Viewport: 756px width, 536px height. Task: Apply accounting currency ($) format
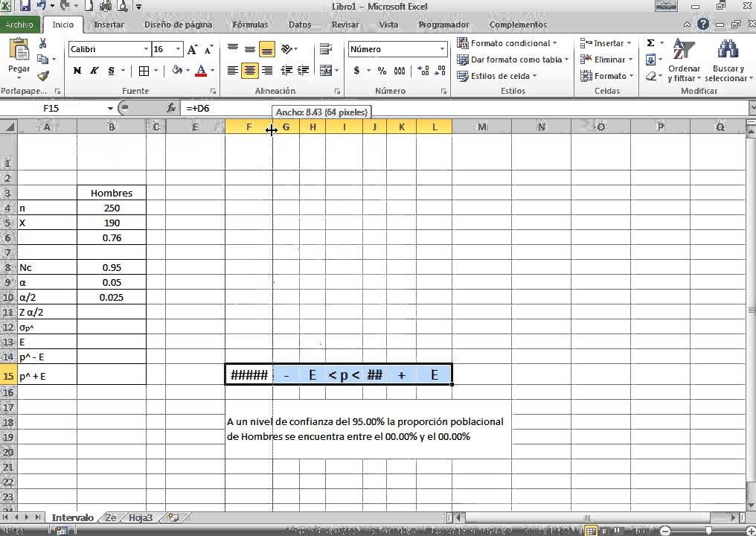[356, 71]
